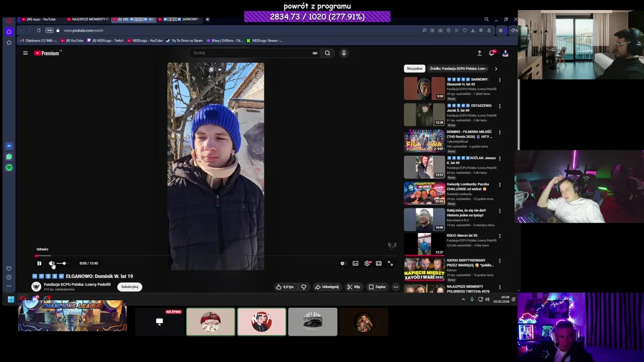Screen dimensions: 644x362
Task: Open WhatsApp in the Opera sidebar
Action: (9, 157)
